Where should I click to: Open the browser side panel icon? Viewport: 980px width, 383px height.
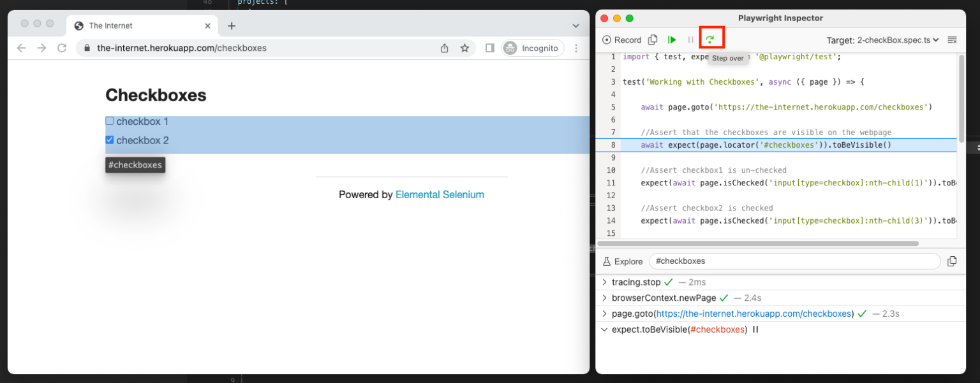pos(490,48)
